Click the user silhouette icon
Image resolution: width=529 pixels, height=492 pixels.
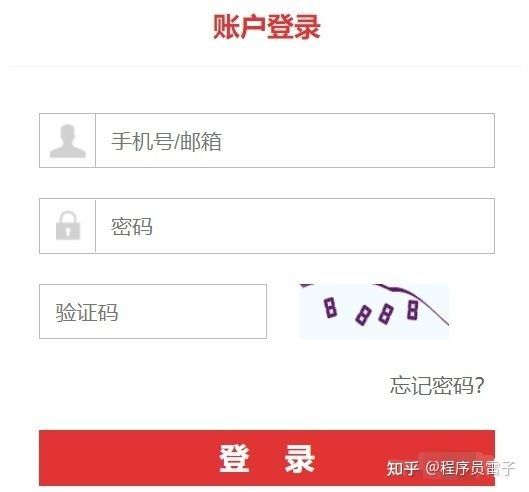(x=67, y=141)
